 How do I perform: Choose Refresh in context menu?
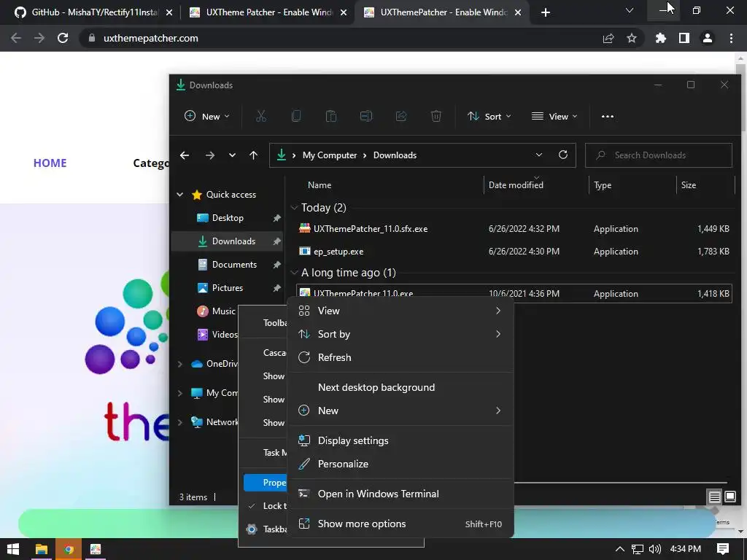(x=400, y=357)
